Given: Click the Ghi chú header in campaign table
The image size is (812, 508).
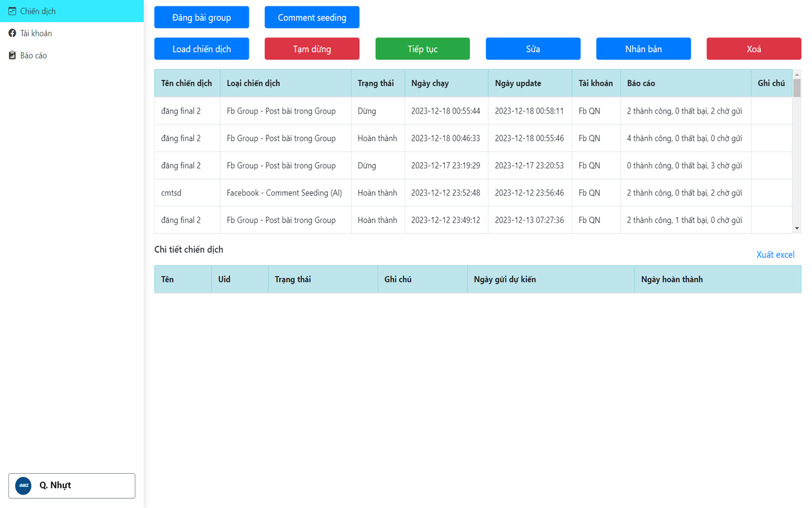Looking at the screenshot, I should [x=771, y=83].
